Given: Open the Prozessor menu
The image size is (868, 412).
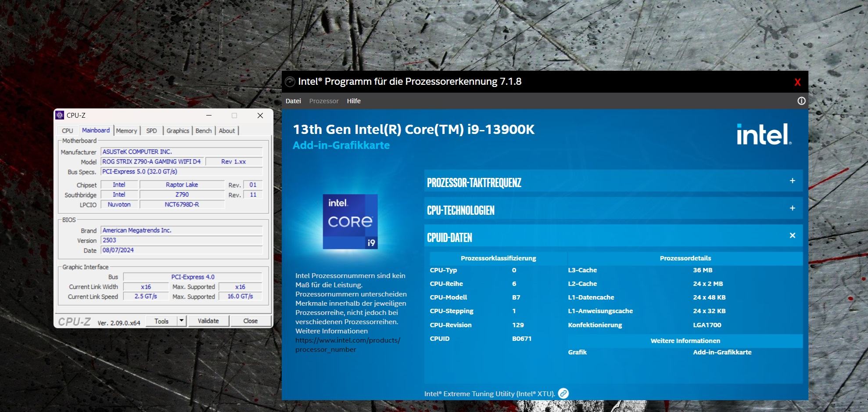Looking at the screenshot, I should pos(324,101).
